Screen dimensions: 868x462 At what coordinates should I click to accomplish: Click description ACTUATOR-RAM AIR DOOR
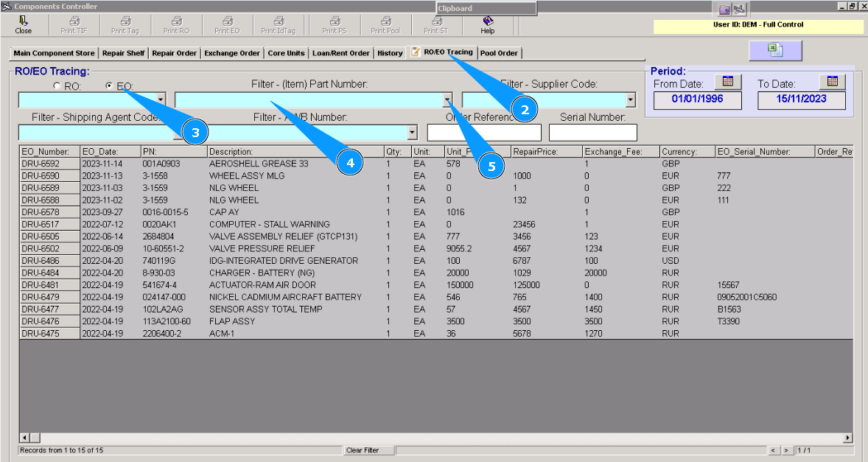coord(264,285)
